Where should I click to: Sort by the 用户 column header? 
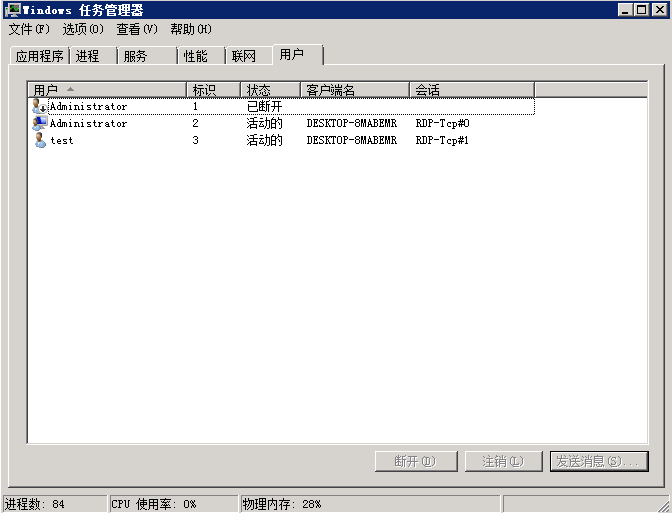pyautogui.click(x=107, y=90)
